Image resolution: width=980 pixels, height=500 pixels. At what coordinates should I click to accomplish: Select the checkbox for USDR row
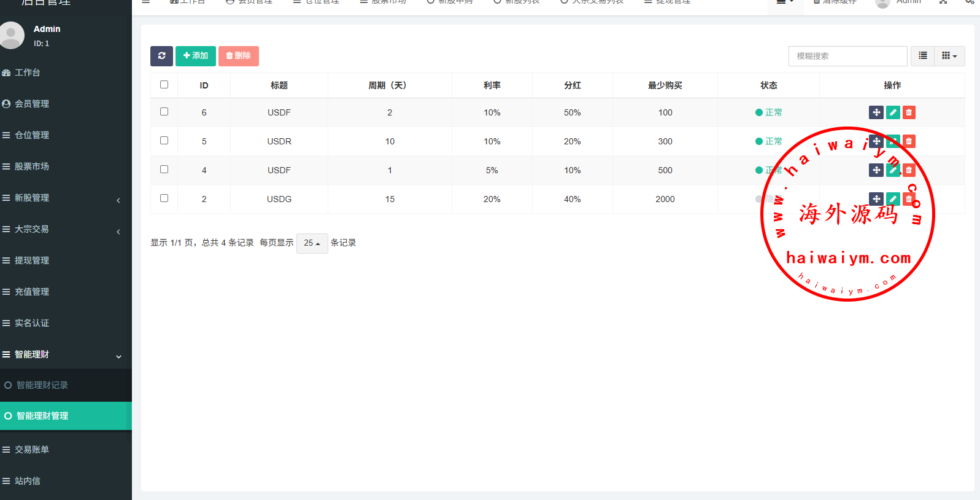click(164, 141)
